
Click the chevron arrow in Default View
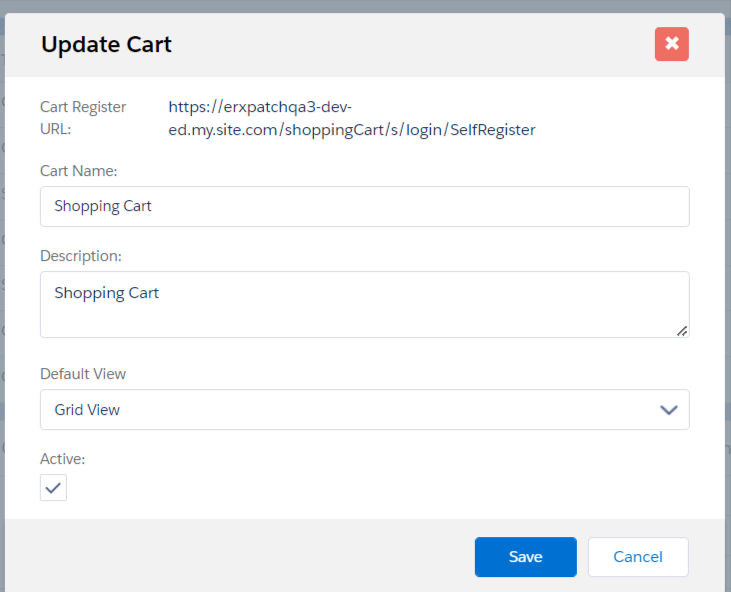tap(669, 410)
